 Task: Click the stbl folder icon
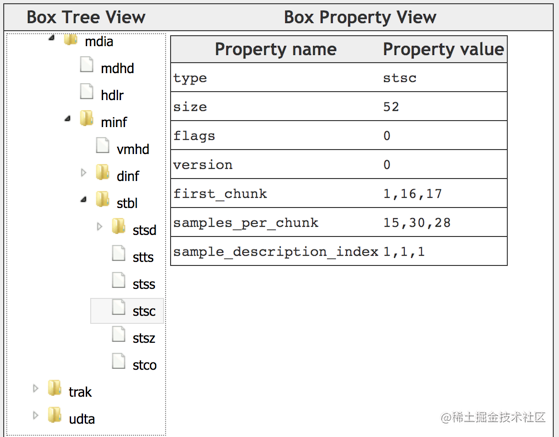pyautogui.click(x=103, y=199)
